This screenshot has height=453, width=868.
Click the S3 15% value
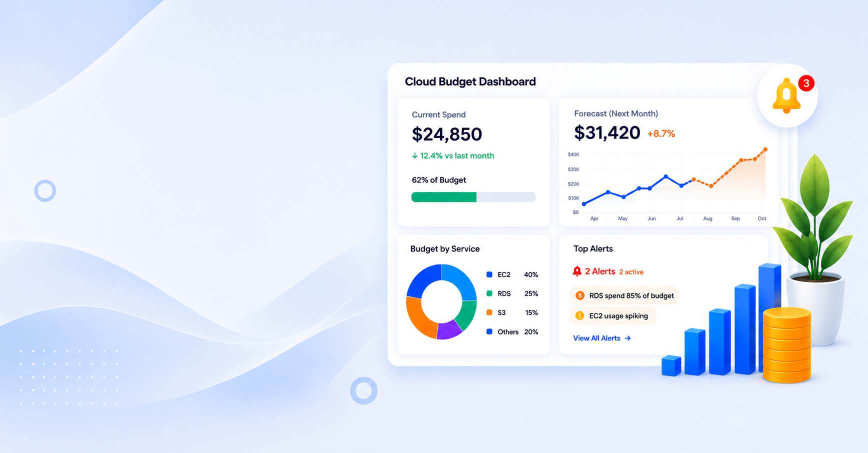click(x=531, y=312)
